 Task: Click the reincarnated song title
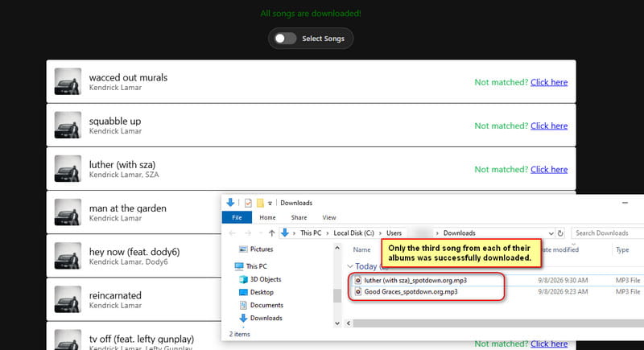point(115,295)
